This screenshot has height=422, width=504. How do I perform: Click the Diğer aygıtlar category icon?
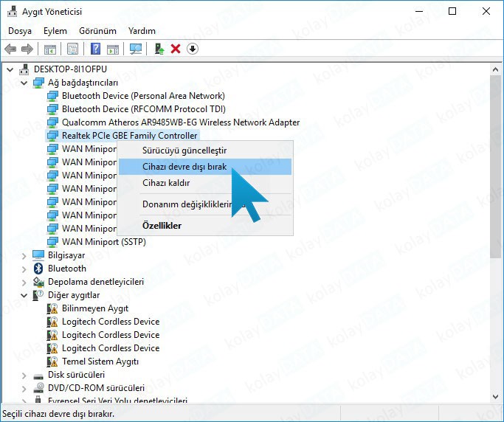(x=38, y=295)
